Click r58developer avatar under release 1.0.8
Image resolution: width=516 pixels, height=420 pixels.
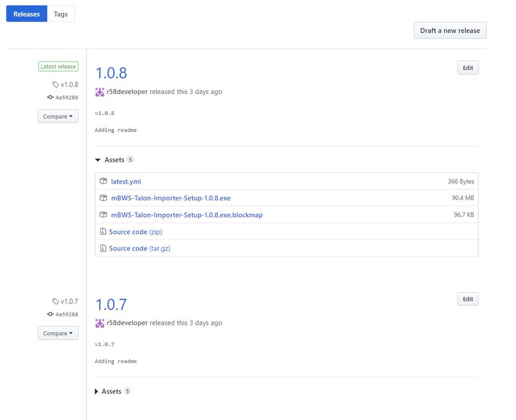pos(100,92)
